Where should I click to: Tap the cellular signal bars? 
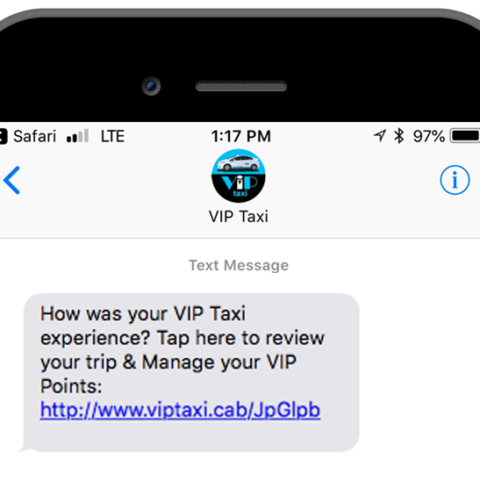click(78, 136)
